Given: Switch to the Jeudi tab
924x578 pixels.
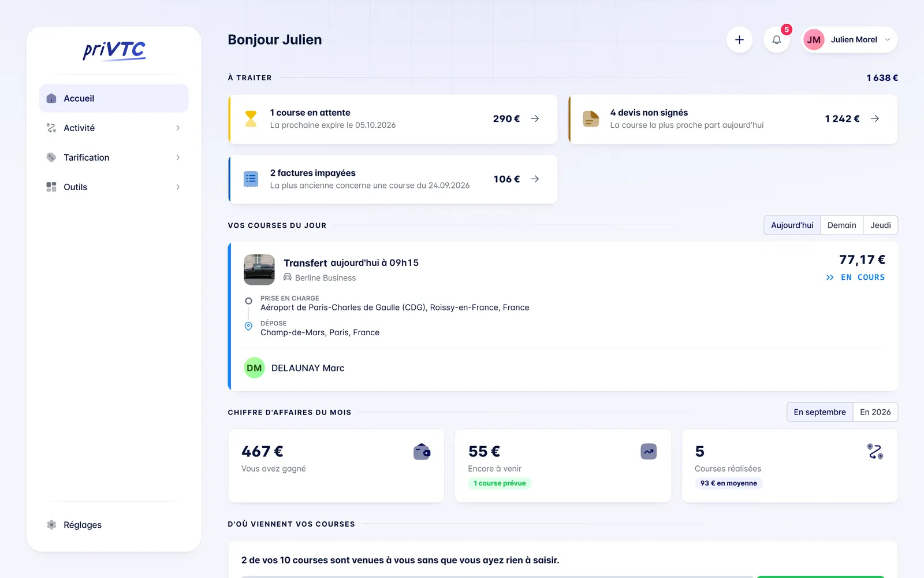Looking at the screenshot, I should 881,225.
